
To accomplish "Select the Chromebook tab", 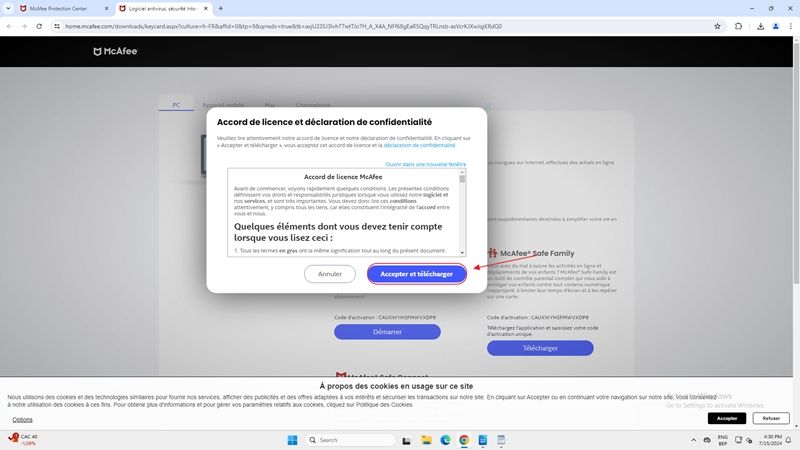I will pyautogui.click(x=313, y=105).
